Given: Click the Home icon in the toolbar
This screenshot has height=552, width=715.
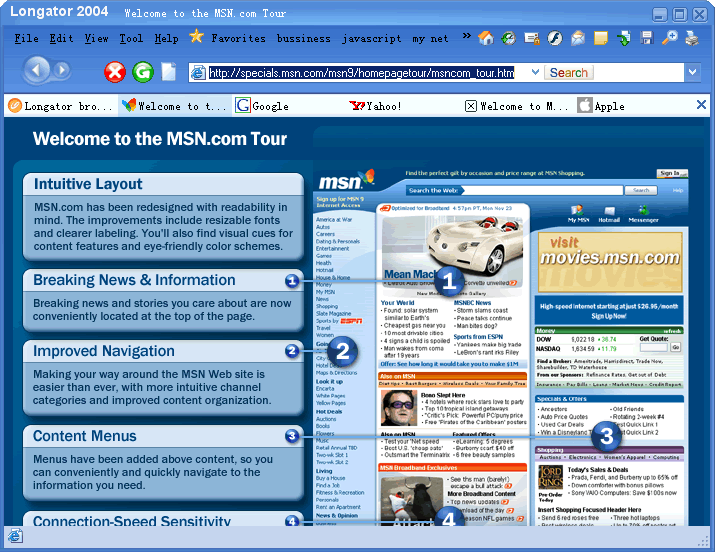Looking at the screenshot, I should click(486, 38).
